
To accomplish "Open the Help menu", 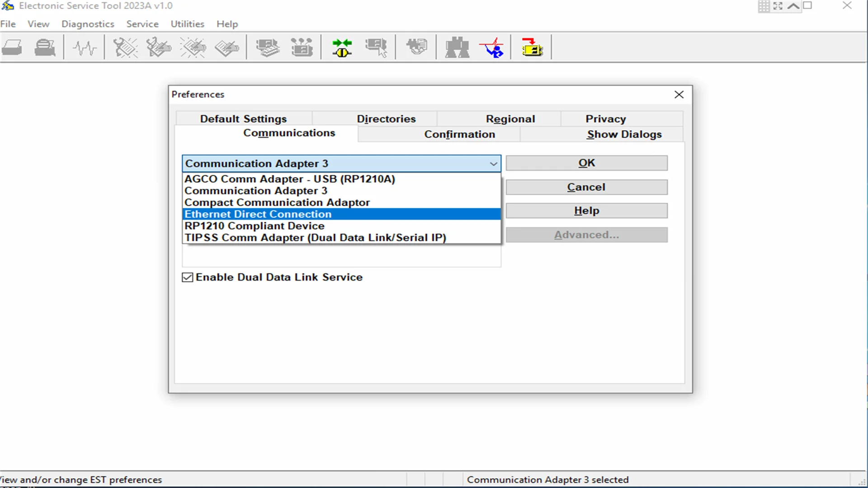I will 227,24.
